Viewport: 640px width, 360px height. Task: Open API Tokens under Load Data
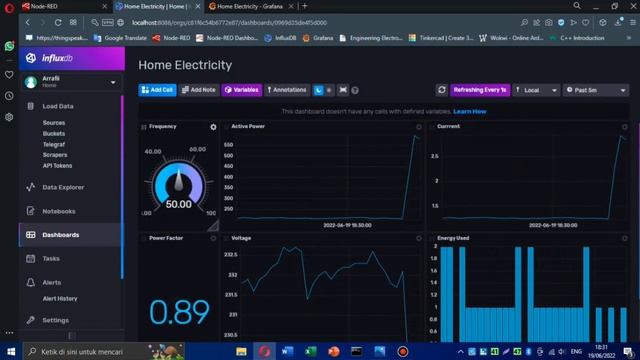click(x=57, y=166)
